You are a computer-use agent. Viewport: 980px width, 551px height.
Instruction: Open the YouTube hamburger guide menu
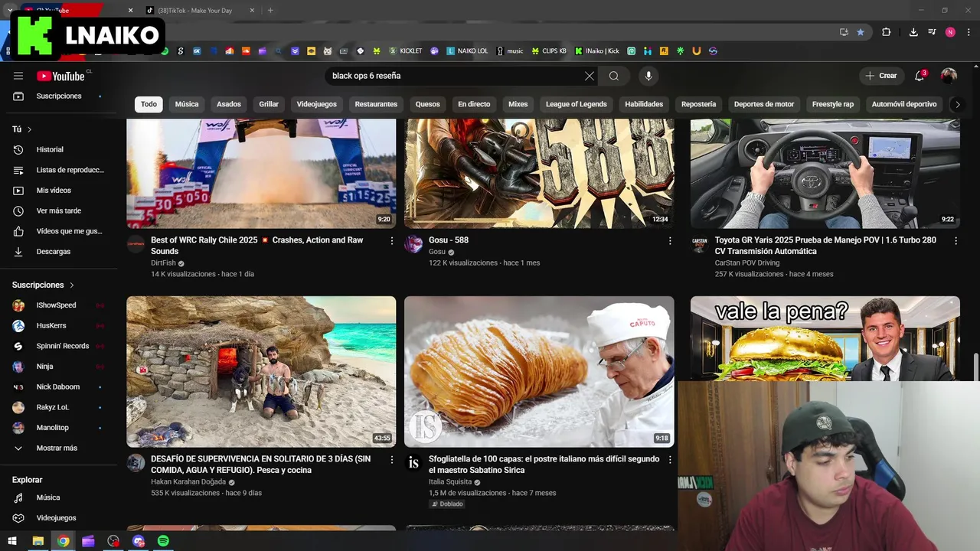point(18,76)
